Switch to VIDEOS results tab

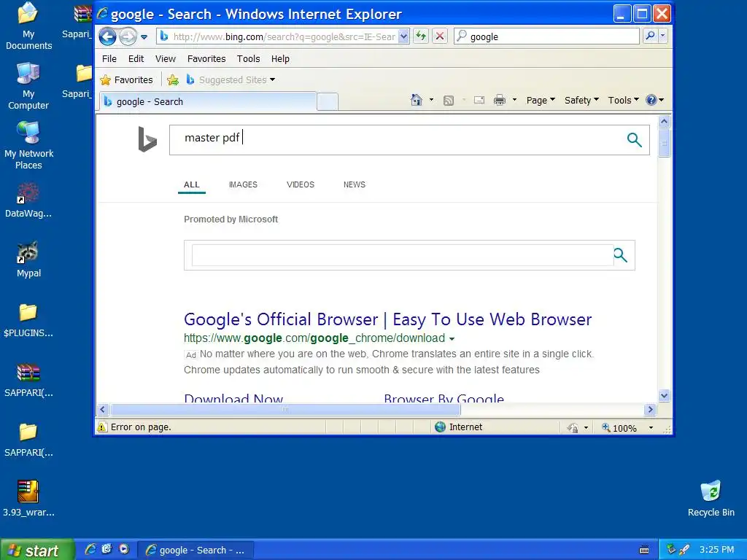(300, 184)
